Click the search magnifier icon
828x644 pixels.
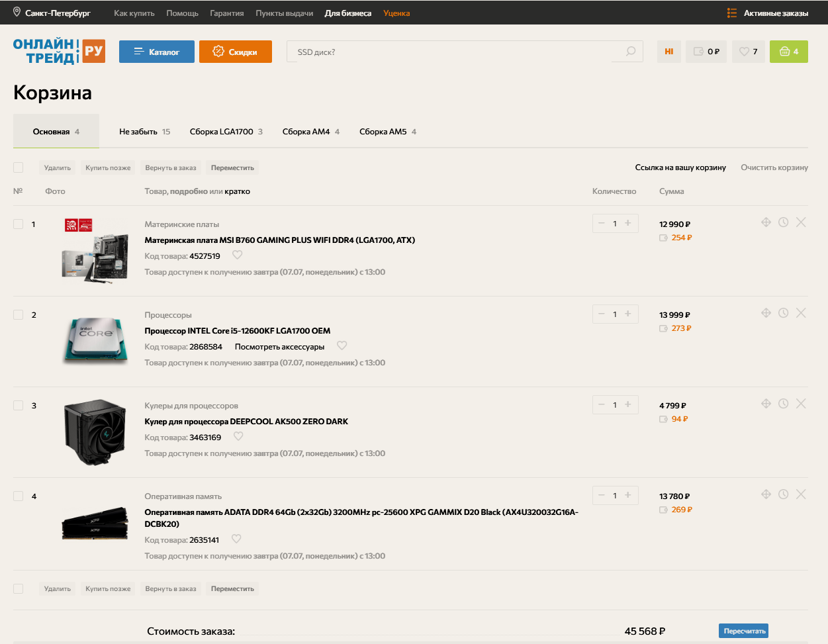(x=631, y=52)
